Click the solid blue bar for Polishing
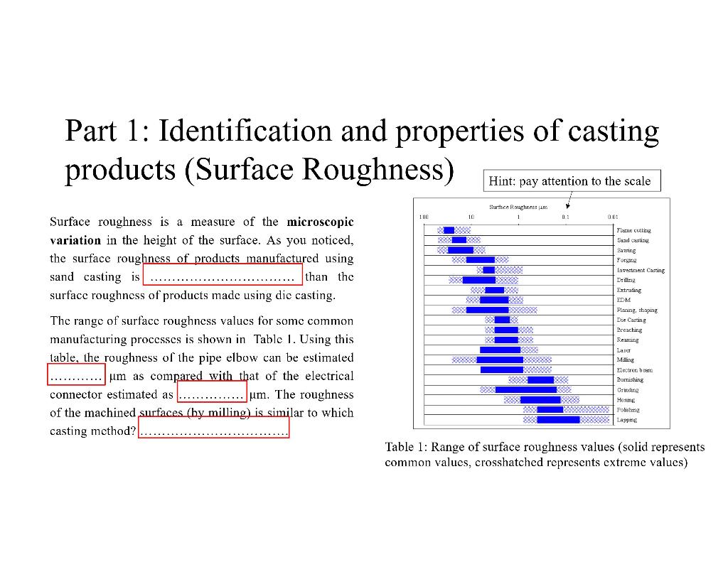Screen dimensions: 728x562 click(x=550, y=410)
